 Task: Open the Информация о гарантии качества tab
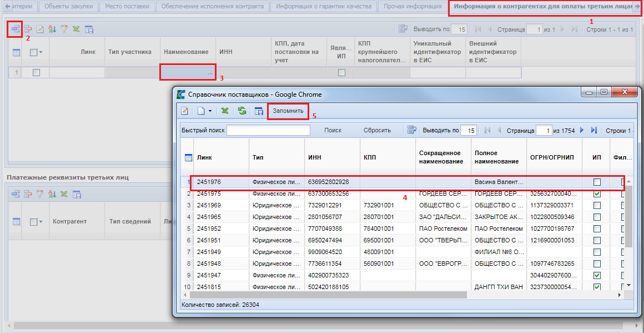pos(324,6)
